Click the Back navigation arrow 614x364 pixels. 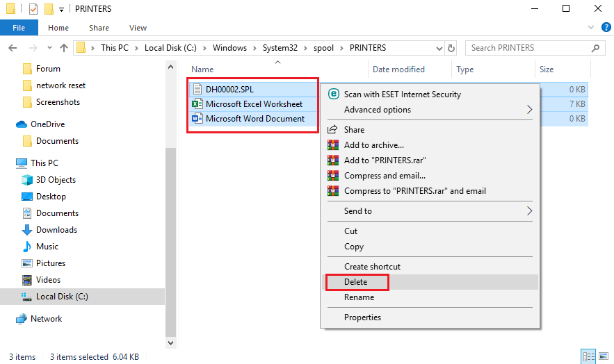[x=13, y=48]
